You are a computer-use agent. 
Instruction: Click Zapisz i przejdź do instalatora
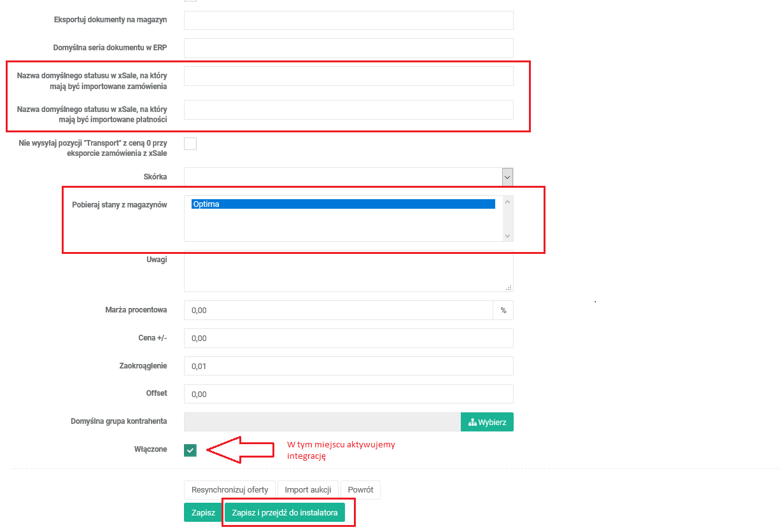point(285,512)
